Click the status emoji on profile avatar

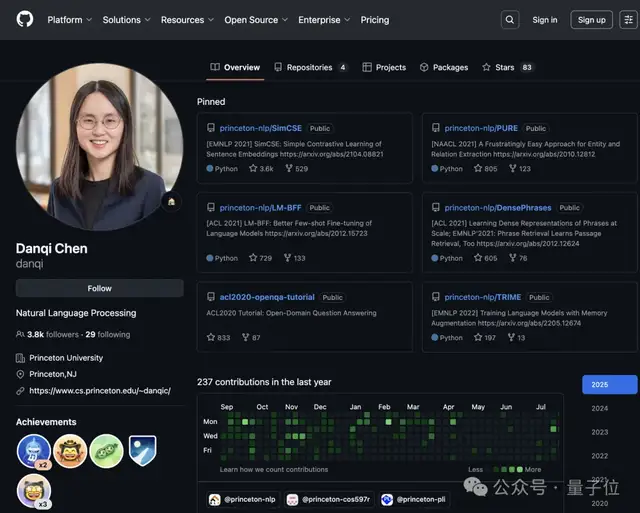[171, 201]
